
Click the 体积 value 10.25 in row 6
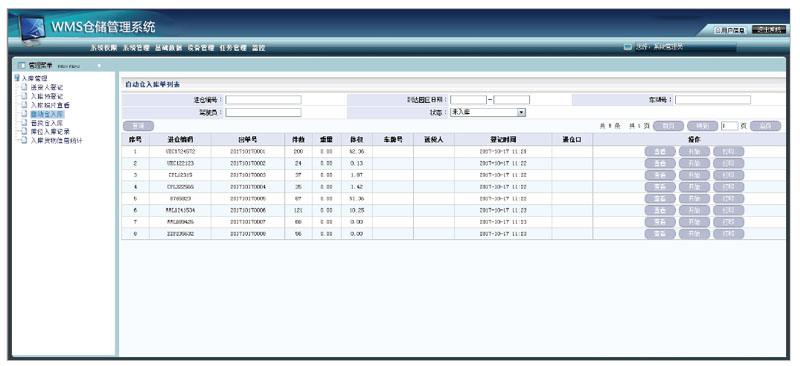357,210
